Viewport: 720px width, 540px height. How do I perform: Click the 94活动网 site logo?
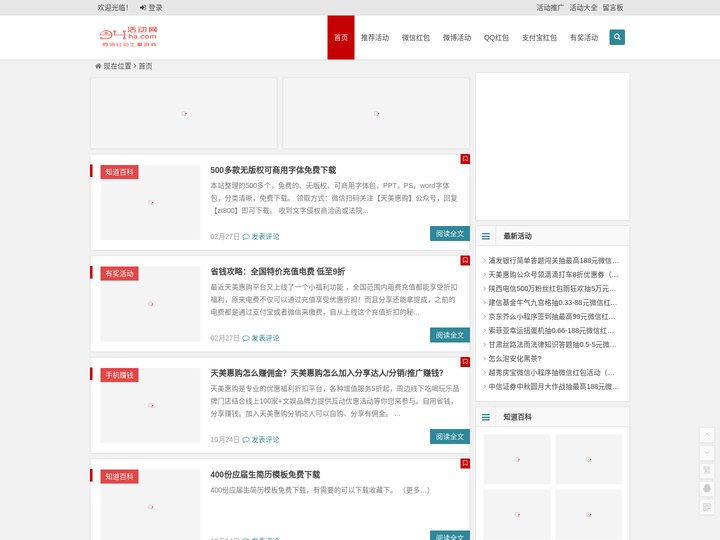click(129, 37)
